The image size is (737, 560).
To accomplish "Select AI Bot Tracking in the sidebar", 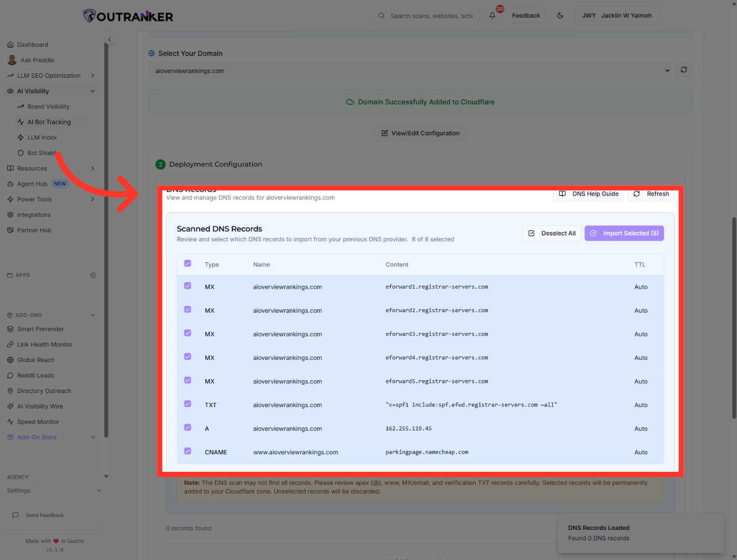I will coord(49,121).
